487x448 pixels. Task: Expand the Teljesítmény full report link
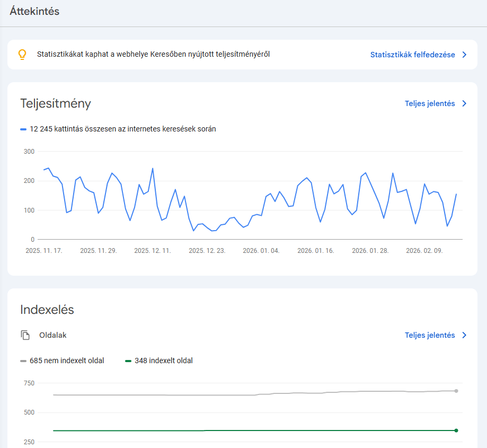point(431,103)
